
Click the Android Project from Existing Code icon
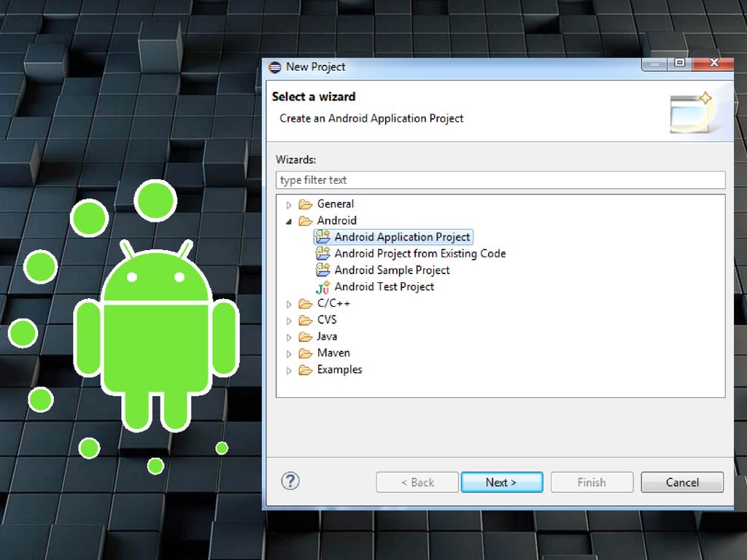[322, 253]
